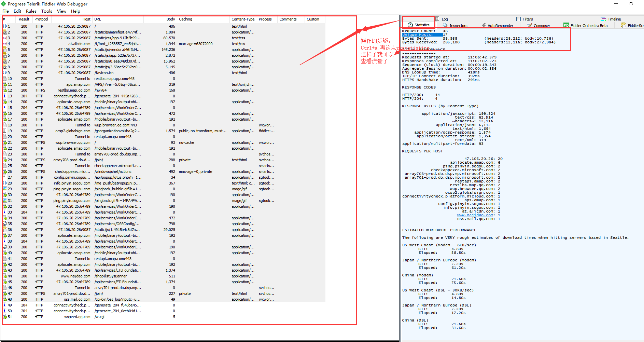644x342 pixels.
Task: Click the 'max-age=63072000' caching cell
Action: pyautogui.click(x=196, y=44)
